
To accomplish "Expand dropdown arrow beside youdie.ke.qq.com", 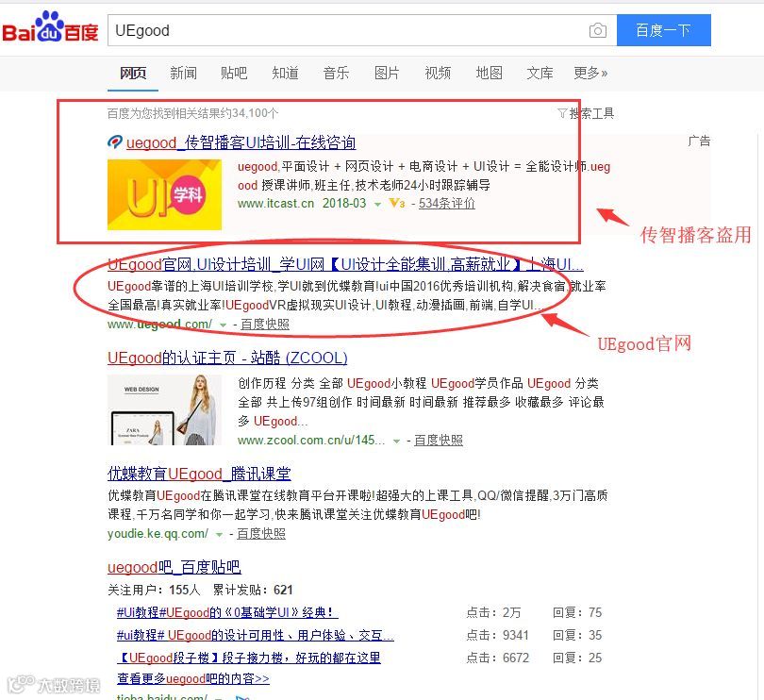I will (219, 535).
